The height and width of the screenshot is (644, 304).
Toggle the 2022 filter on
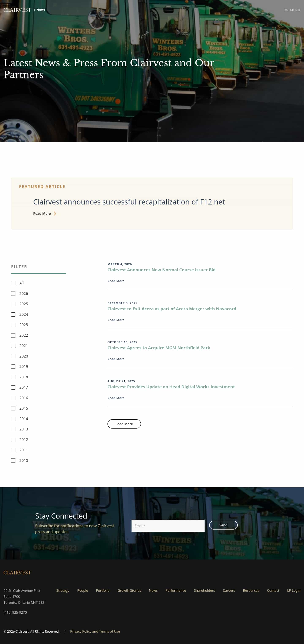point(13,335)
